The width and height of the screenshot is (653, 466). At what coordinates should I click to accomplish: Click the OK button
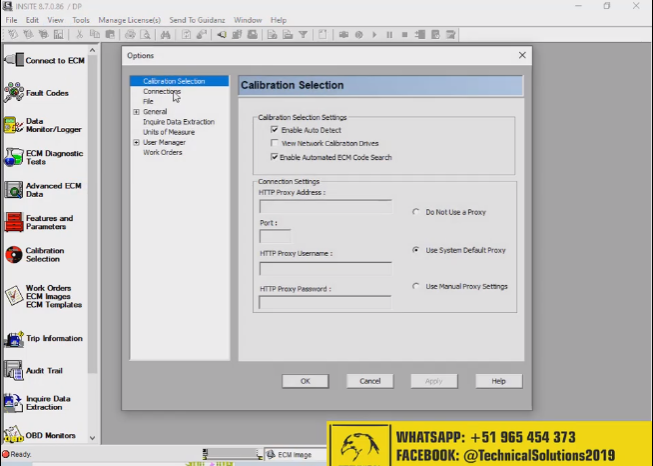[x=305, y=381]
